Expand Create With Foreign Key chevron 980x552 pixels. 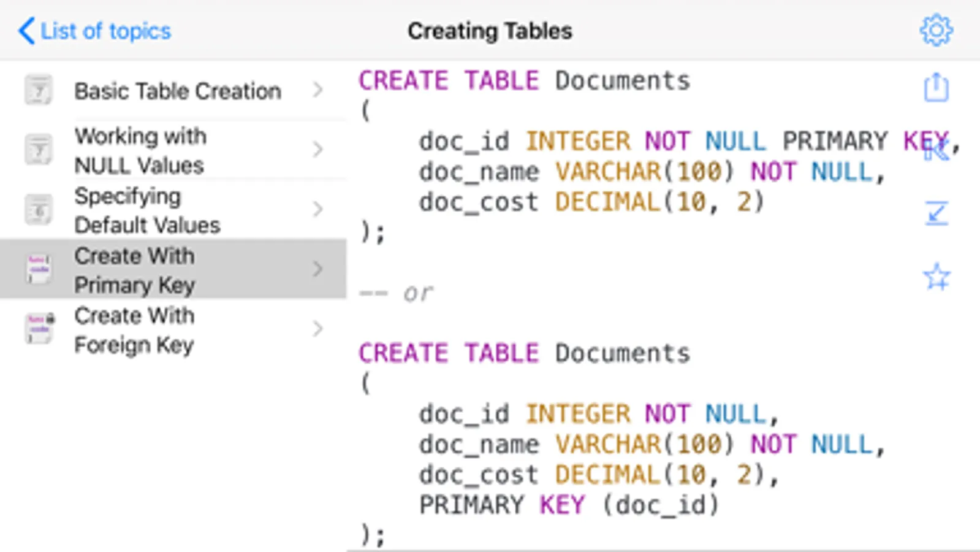coord(317,329)
